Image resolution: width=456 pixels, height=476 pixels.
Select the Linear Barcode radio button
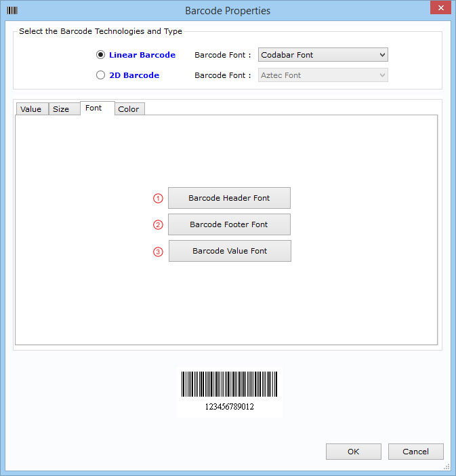100,55
